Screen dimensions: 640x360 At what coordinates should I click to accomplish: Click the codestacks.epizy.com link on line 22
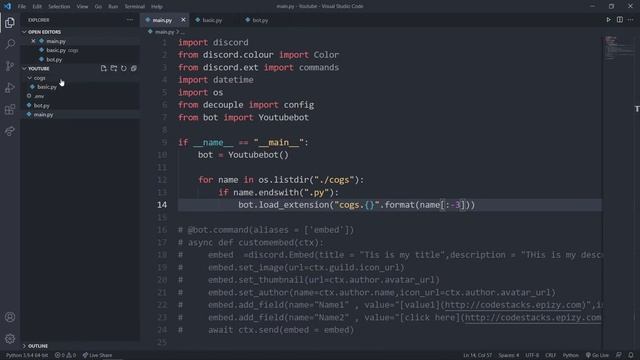514,305
